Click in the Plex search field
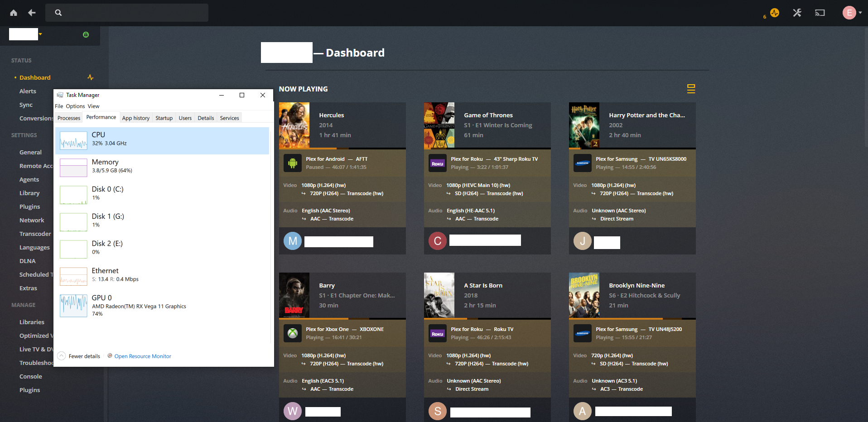This screenshot has width=868, height=422. tap(127, 13)
